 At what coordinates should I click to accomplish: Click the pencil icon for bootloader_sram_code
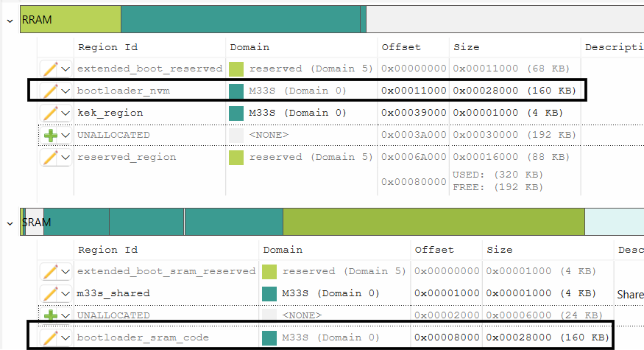click(x=50, y=337)
